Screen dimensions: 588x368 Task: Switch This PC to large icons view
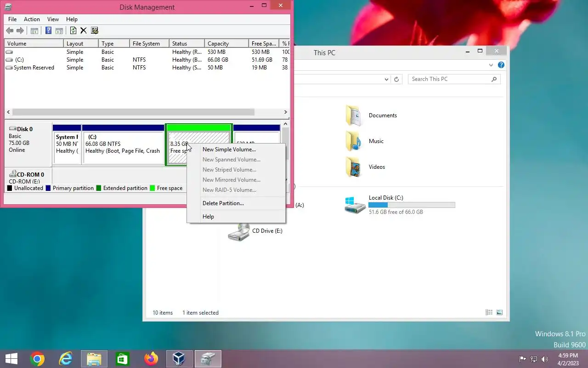coord(499,312)
